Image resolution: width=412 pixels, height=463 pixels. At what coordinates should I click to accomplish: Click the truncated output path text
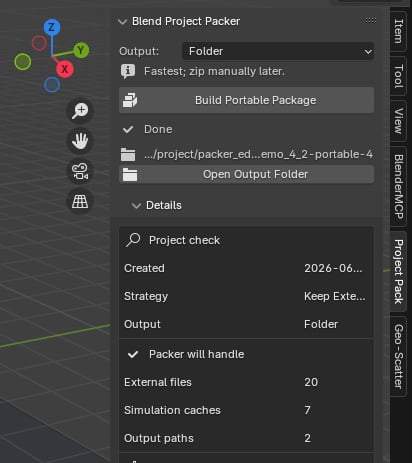(258, 155)
